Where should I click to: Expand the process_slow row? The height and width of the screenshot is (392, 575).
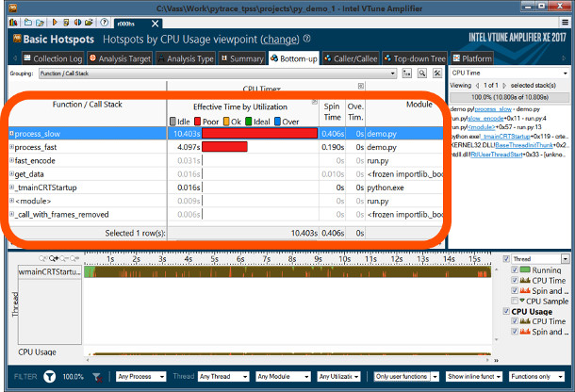tap(11, 134)
